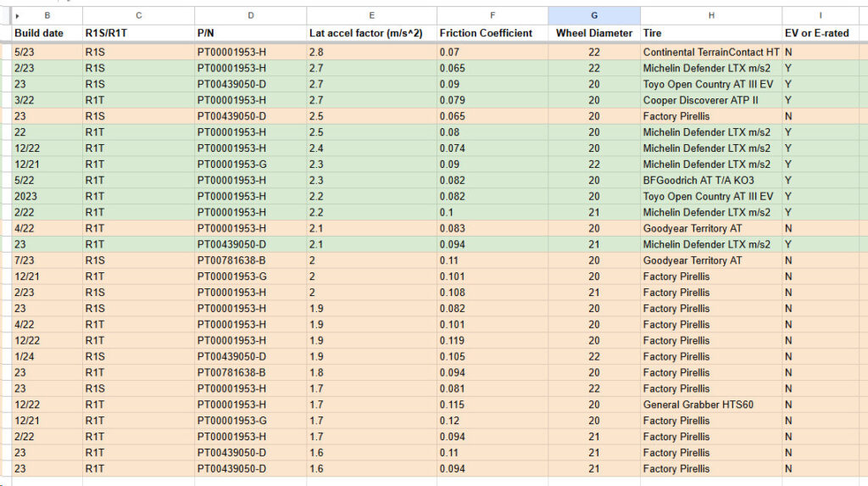Select the 1/24 build date cell
868x486 pixels.
pyautogui.click(x=47, y=357)
